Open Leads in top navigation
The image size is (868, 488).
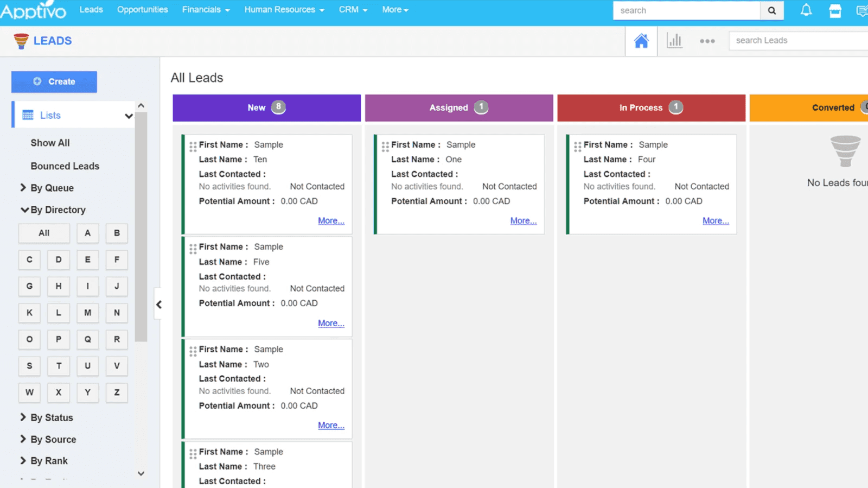[x=91, y=10]
